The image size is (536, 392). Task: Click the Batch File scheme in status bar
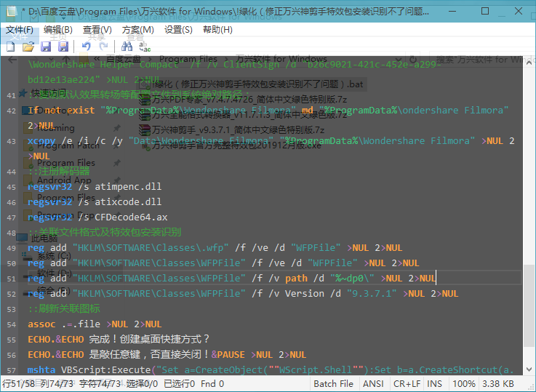[x=333, y=384]
